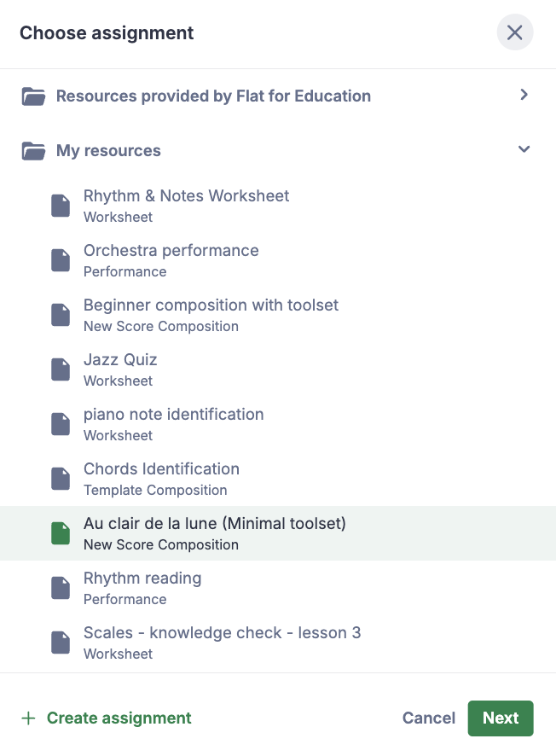Select Beginner composition with toolset assignment

211,314
